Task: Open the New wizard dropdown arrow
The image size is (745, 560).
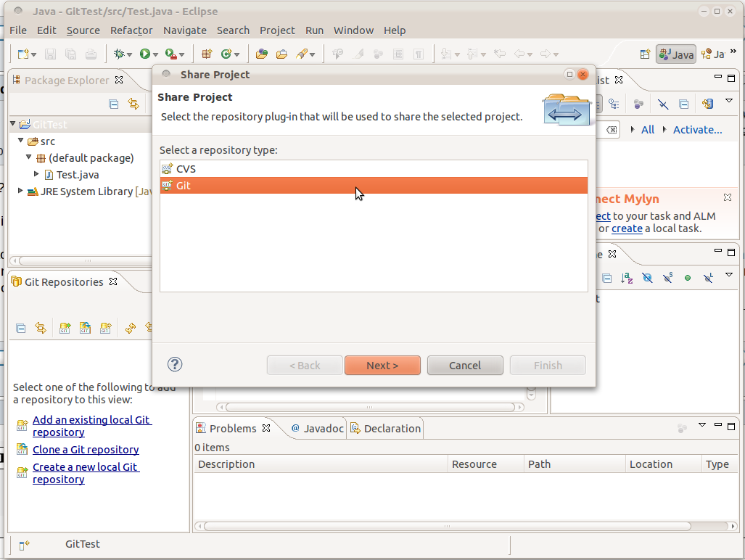Action: (34, 55)
